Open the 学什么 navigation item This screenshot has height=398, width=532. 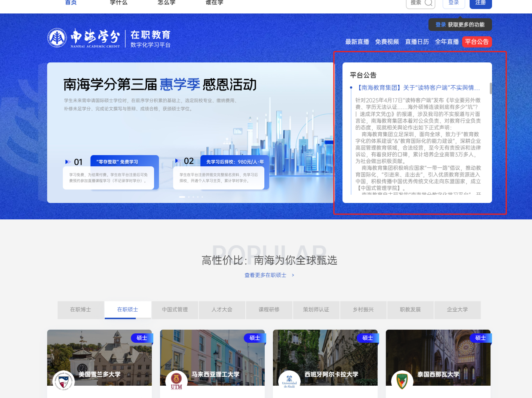click(x=119, y=3)
